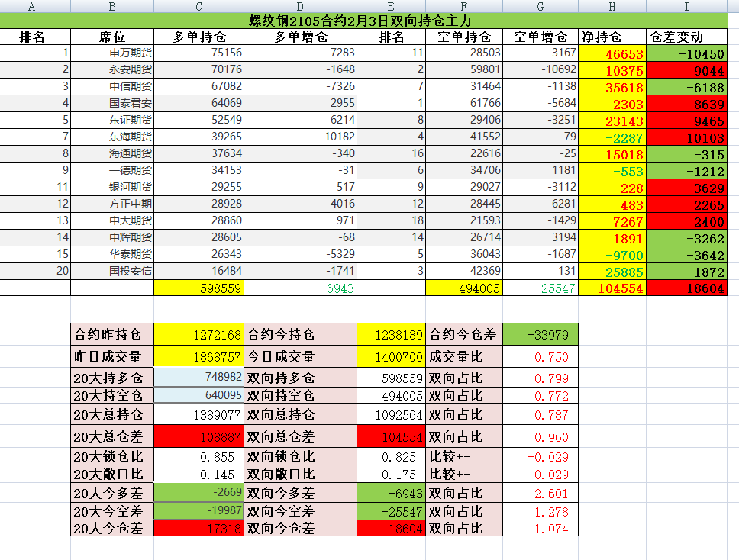This screenshot has height=560, width=739.
Task: Select net position cell -25885
Action: [x=612, y=272]
